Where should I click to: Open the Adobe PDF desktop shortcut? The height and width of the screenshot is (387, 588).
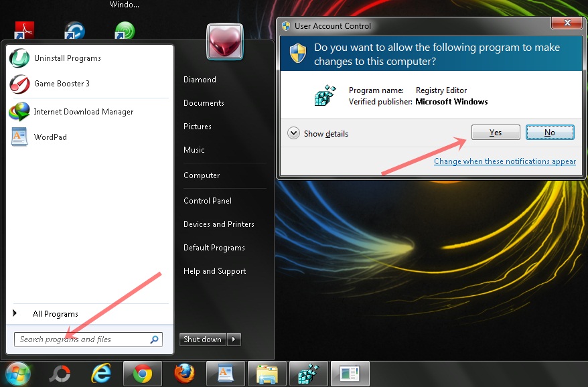click(x=24, y=31)
